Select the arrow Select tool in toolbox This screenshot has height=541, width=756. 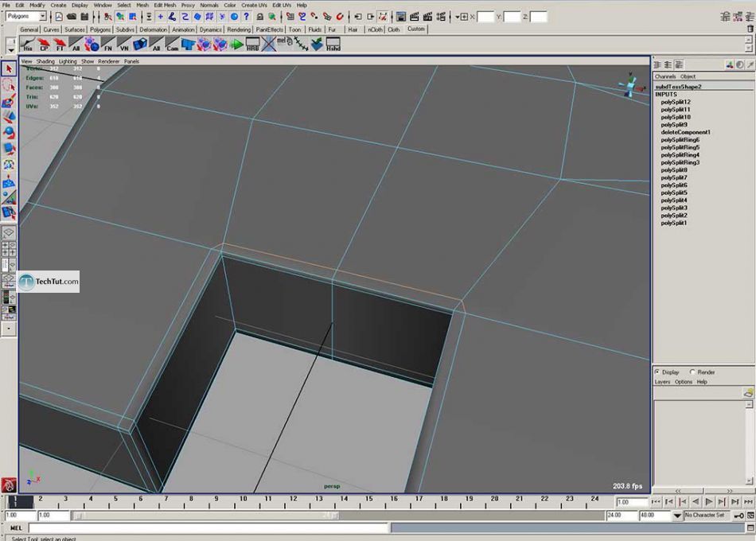[x=9, y=69]
